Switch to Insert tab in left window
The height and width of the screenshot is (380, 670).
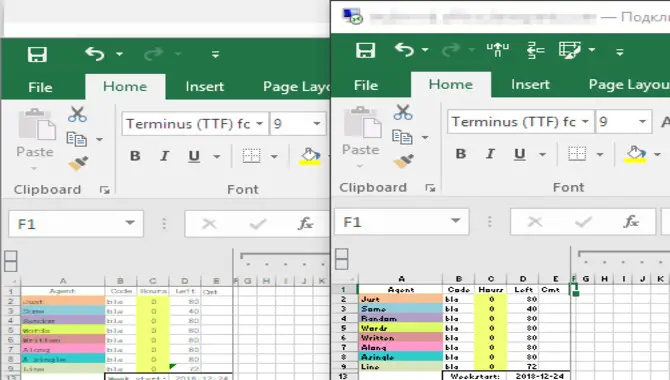pyautogui.click(x=204, y=87)
